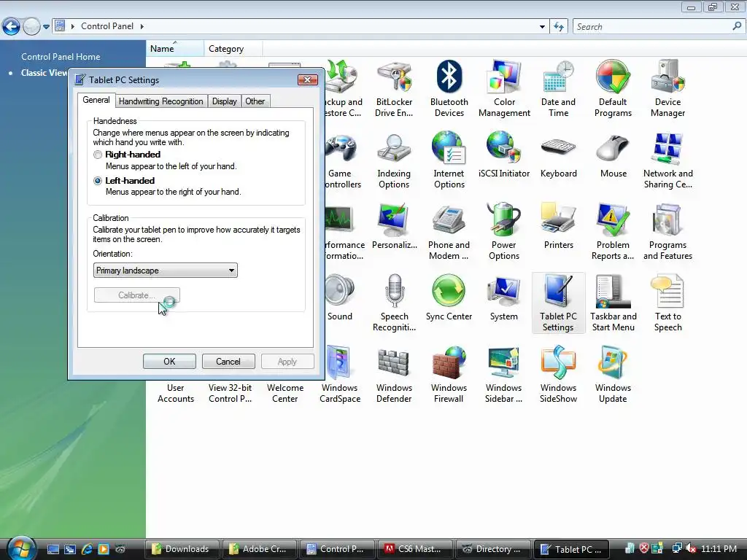Open Printers
Screen dimensions: 747x560
558,227
